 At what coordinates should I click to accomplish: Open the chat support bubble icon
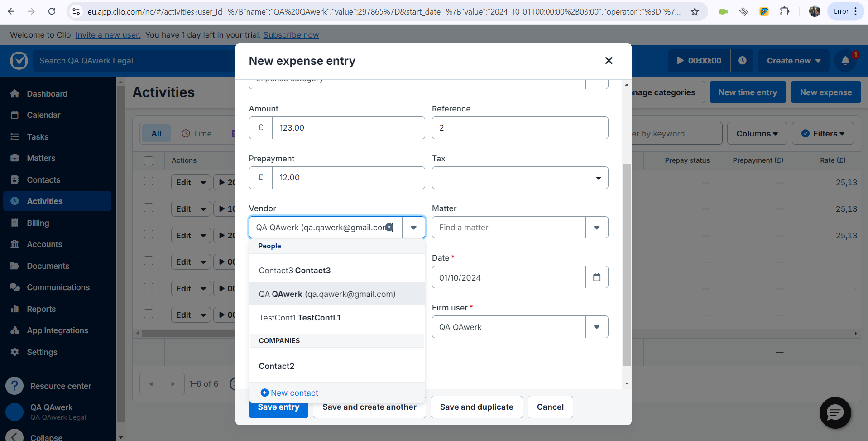point(835,413)
